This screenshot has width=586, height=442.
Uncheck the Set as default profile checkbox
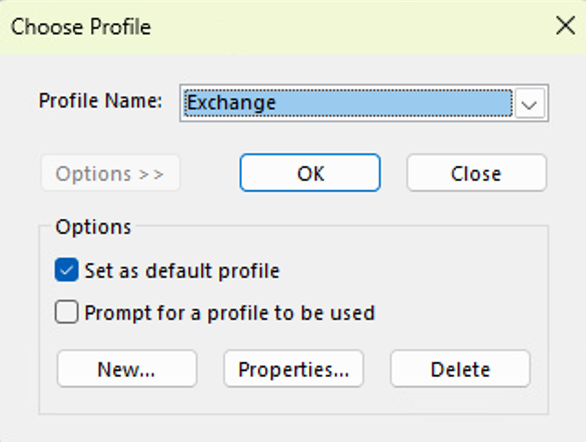(67, 270)
